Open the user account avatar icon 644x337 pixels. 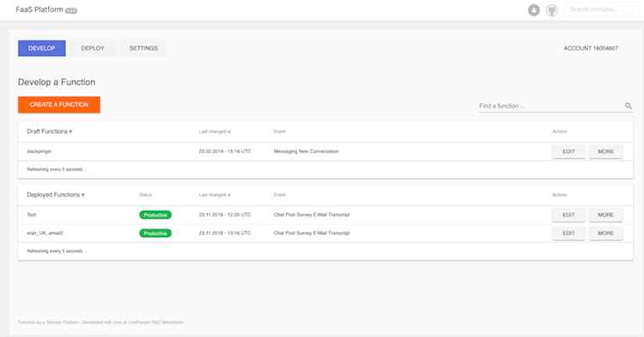(533, 9)
